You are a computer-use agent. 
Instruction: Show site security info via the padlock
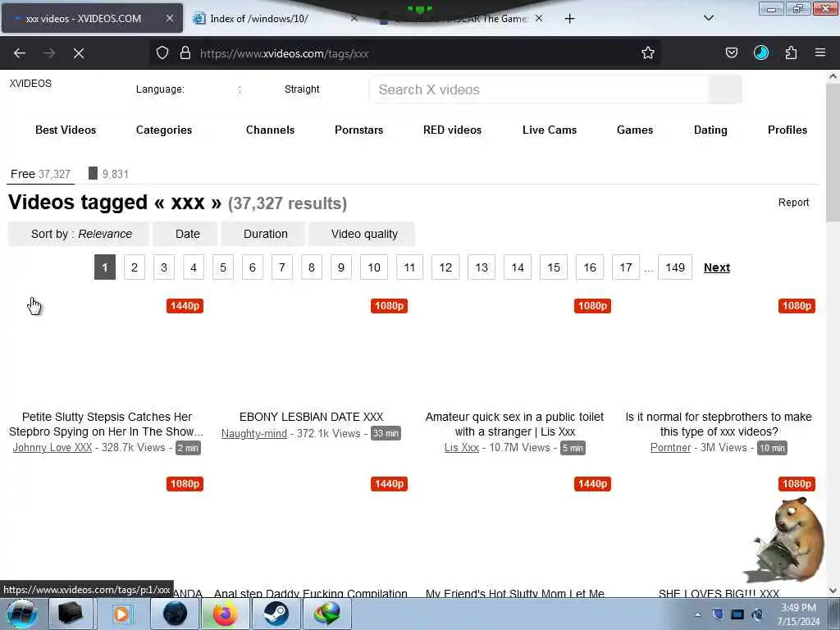pyautogui.click(x=185, y=53)
